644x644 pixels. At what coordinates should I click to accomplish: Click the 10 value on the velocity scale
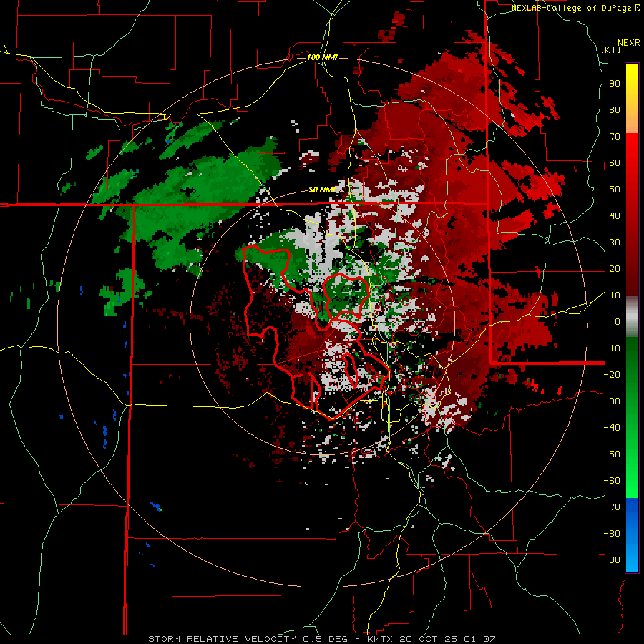click(x=615, y=296)
